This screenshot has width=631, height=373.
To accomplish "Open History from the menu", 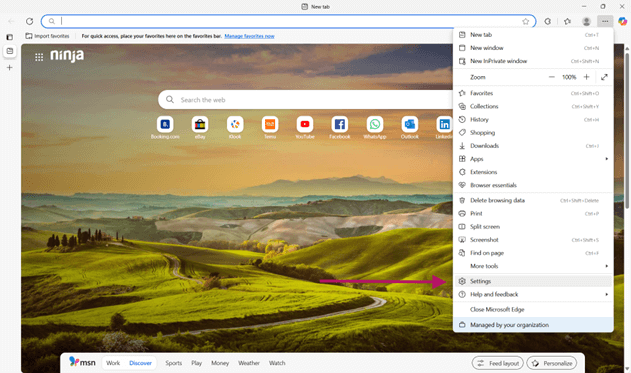I will [x=533, y=120].
